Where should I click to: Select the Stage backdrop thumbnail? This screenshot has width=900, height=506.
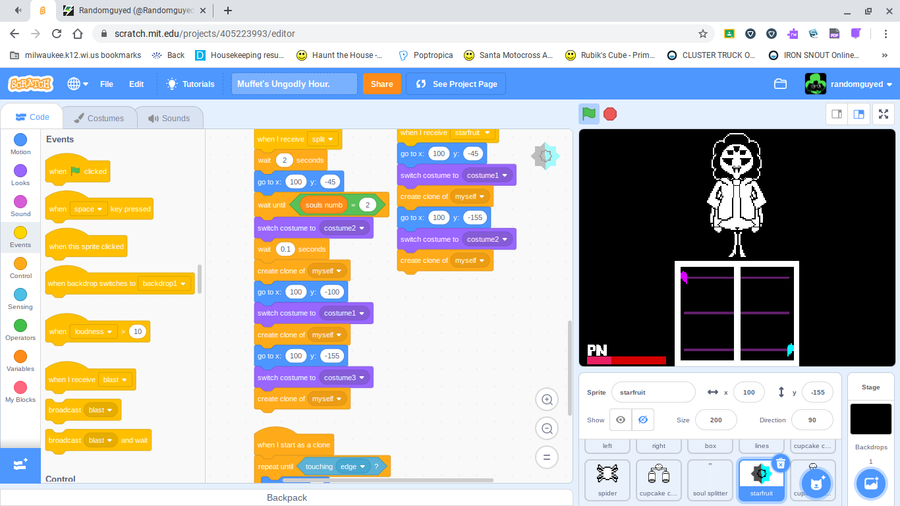[x=871, y=419]
